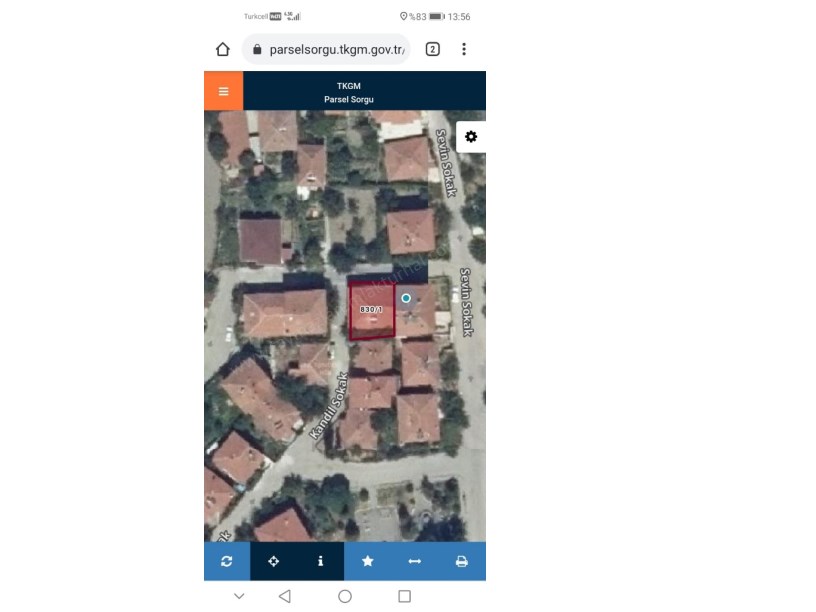Open Chrome three-dot overflow menu
The height and width of the screenshot is (612, 816).
click(x=464, y=49)
